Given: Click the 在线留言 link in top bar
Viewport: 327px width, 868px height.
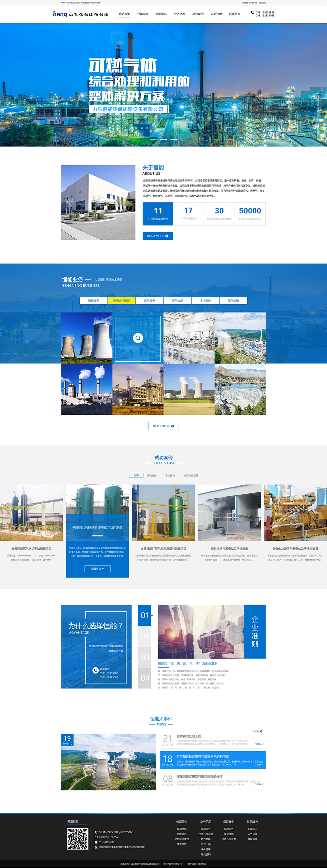Looking at the screenshot, I should coord(245,3).
